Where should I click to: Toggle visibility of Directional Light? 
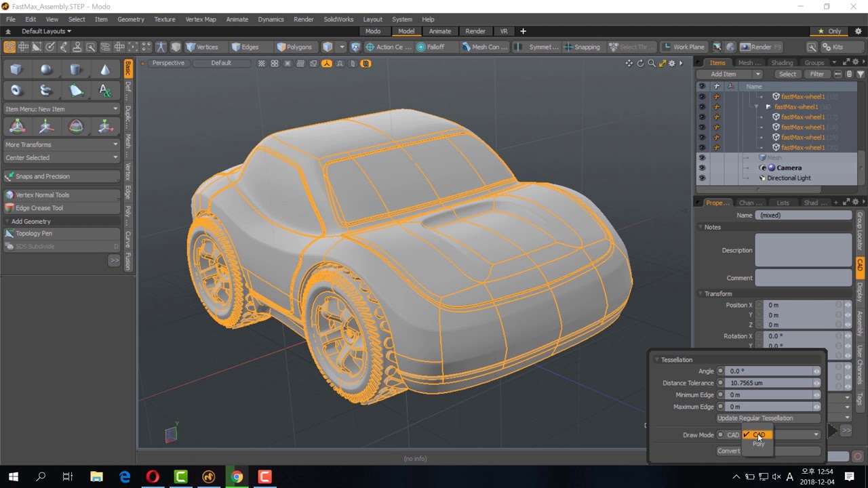(x=702, y=178)
